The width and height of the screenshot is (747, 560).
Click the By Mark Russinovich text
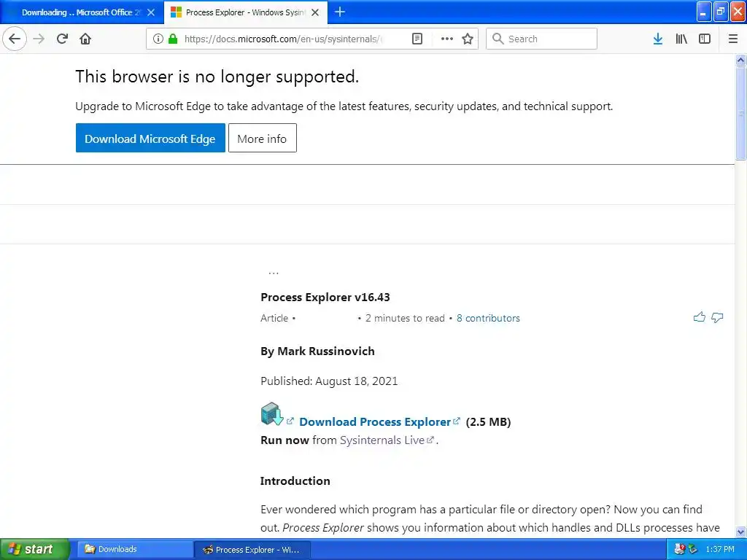[x=317, y=351]
